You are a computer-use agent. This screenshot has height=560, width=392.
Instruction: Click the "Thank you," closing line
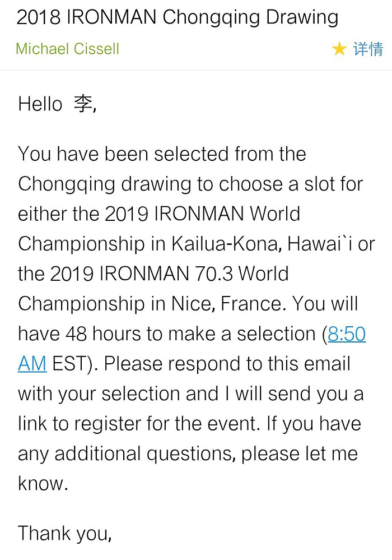click(x=65, y=533)
